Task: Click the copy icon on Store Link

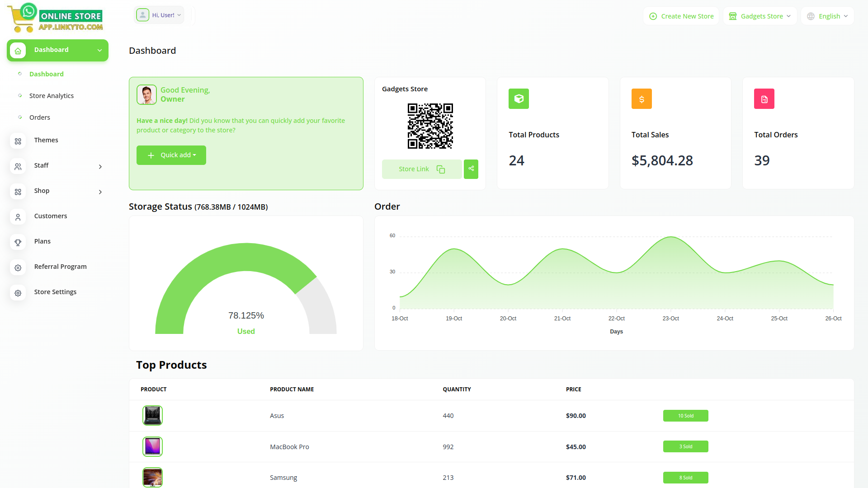Action: 440,169
